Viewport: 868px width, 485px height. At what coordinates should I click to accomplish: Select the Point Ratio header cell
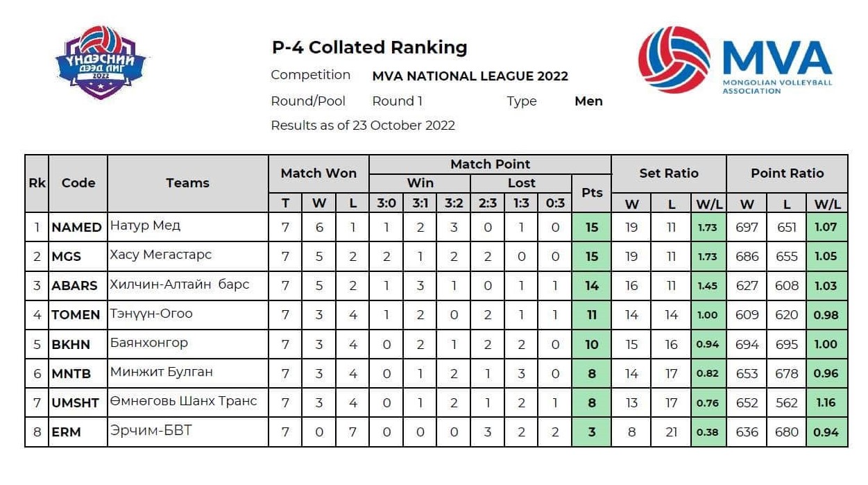coord(787,173)
